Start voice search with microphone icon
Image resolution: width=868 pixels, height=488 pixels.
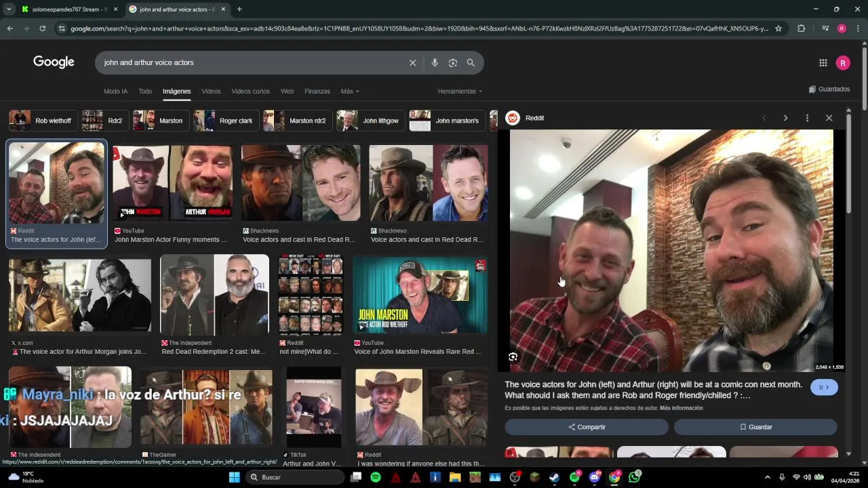pyautogui.click(x=435, y=62)
